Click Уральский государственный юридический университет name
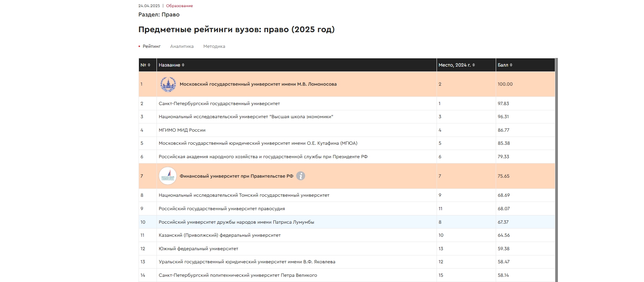Image resolution: width=644 pixels, height=282 pixels. click(x=247, y=262)
